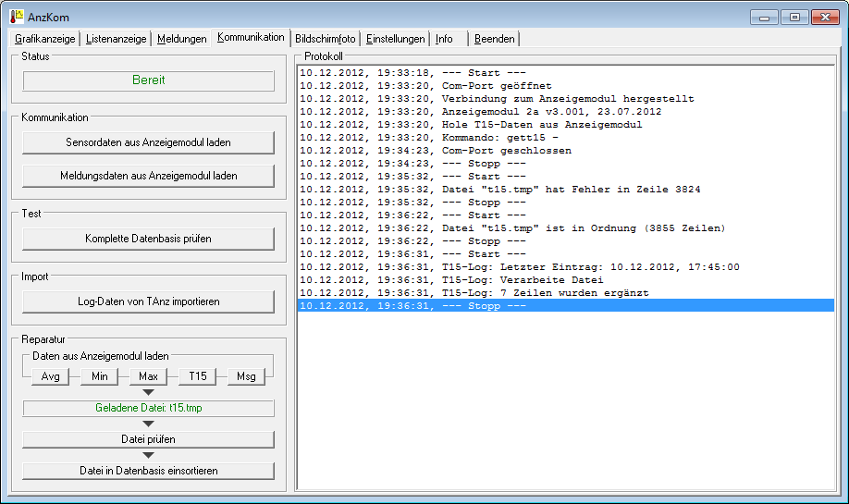Load Avg data from Anzeigemodul
The width and height of the screenshot is (849, 504).
tap(51, 376)
